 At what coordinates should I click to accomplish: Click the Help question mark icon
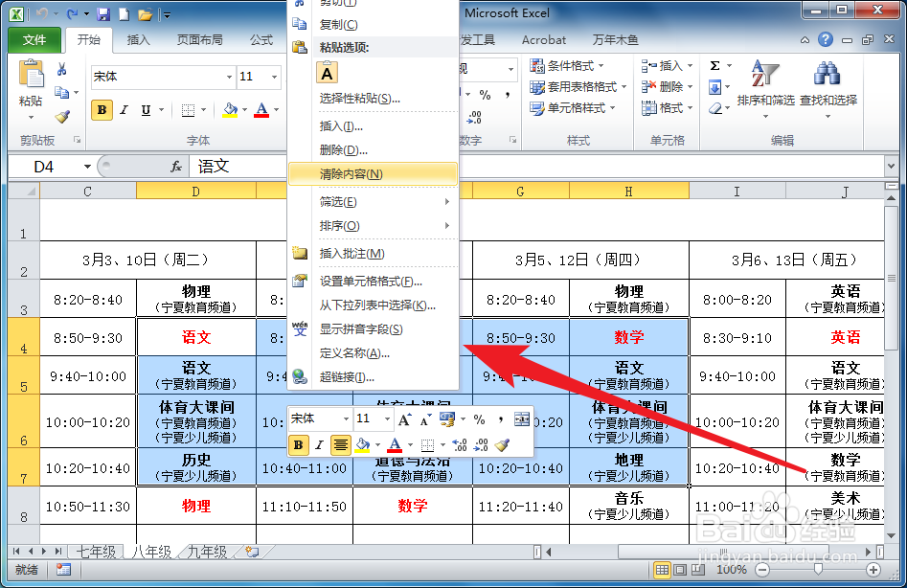point(826,39)
